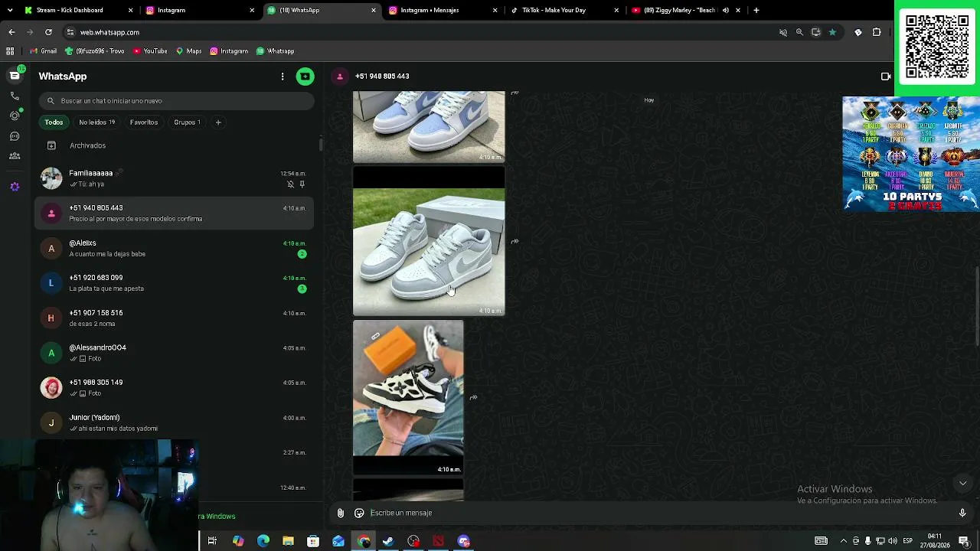The height and width of the screenshot is (551, 980).
Task: Open the Trovo bookmark
Action: tap(95, 51)
